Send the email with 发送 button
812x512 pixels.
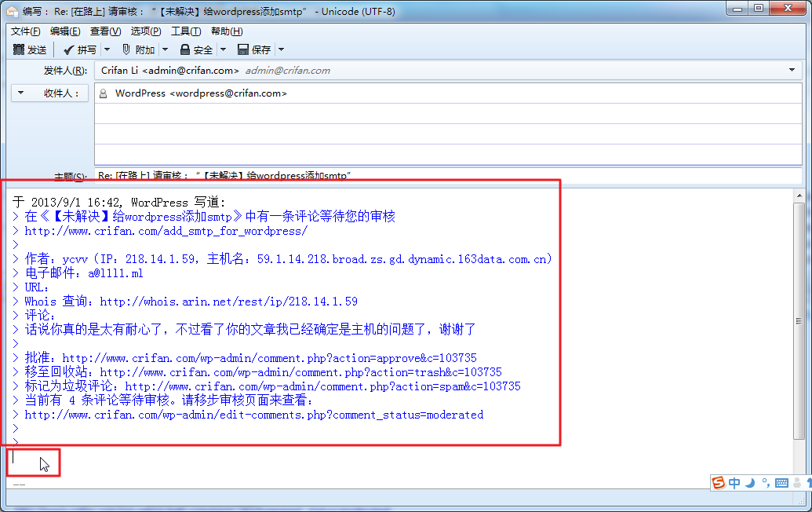30,49
